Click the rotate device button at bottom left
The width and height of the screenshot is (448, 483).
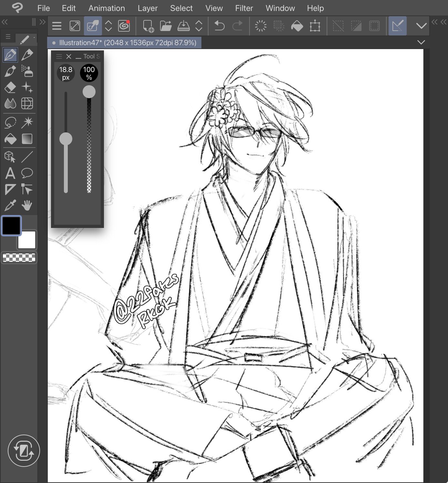[24, 451]
